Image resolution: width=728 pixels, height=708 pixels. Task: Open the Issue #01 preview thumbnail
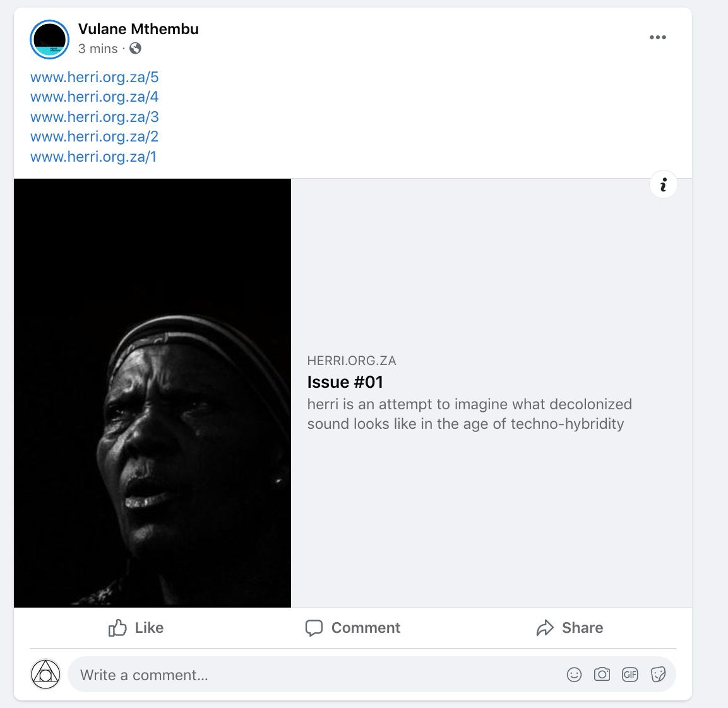152,393
